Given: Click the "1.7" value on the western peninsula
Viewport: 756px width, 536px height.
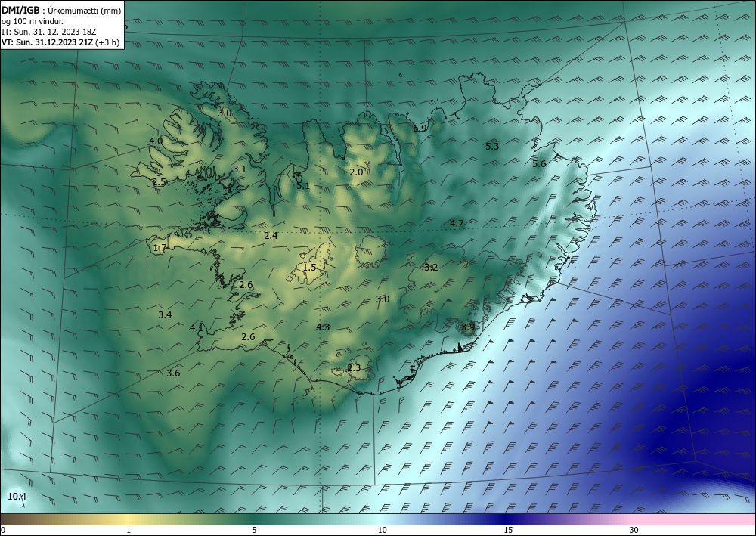Looking at the screenshot, I should point(160,248).
